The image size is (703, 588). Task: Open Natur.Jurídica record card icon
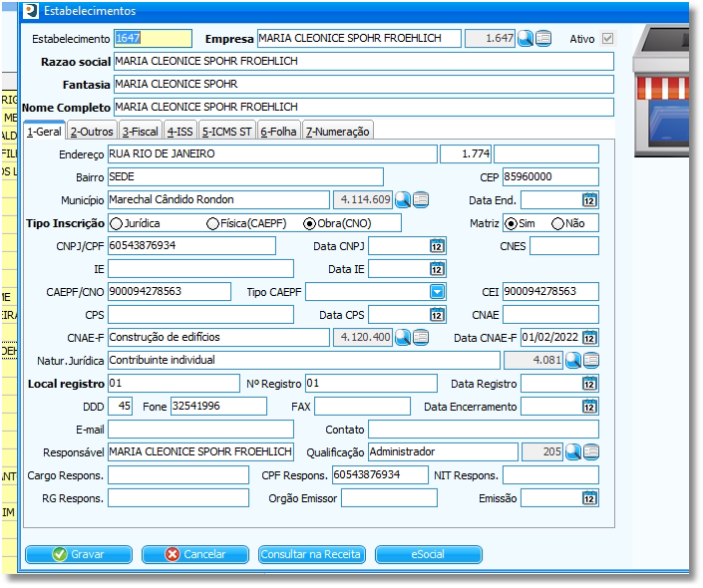click(x=591, y=361)
